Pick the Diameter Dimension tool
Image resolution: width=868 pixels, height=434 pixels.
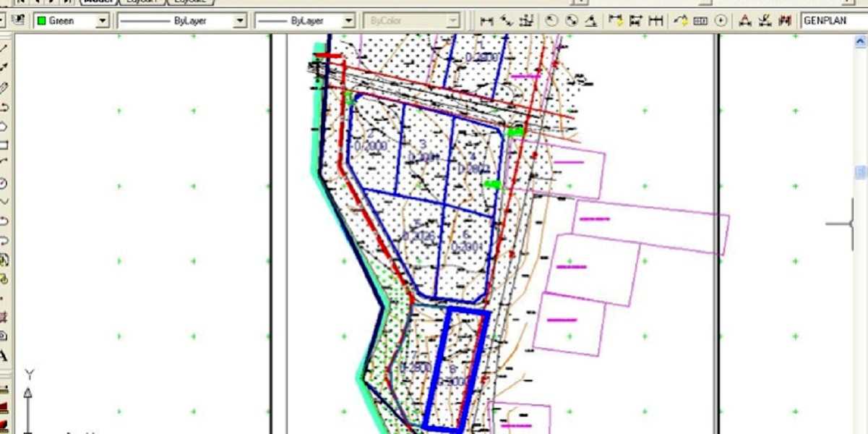pyautogui.click(x=572, y=21)
